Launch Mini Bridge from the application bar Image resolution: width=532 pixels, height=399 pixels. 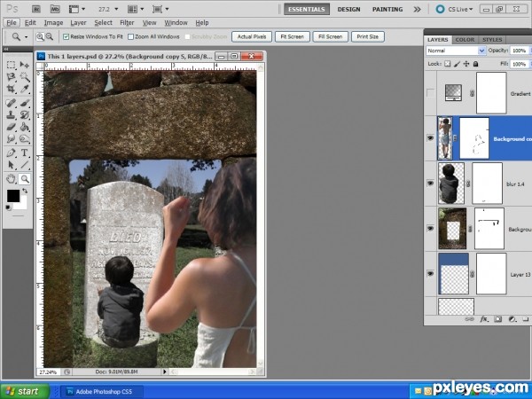(55, 9)
